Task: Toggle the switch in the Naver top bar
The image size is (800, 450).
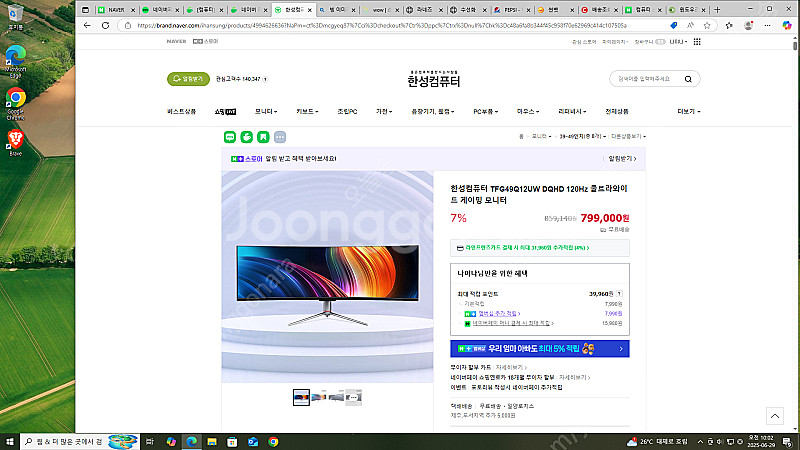Action: tap(660, 42)
